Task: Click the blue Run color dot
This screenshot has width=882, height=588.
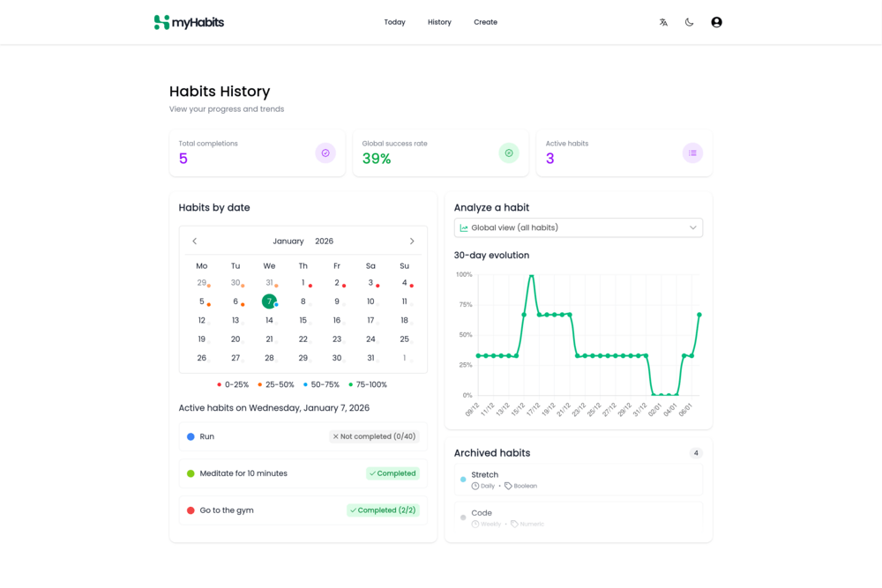Action: point(191,436)
